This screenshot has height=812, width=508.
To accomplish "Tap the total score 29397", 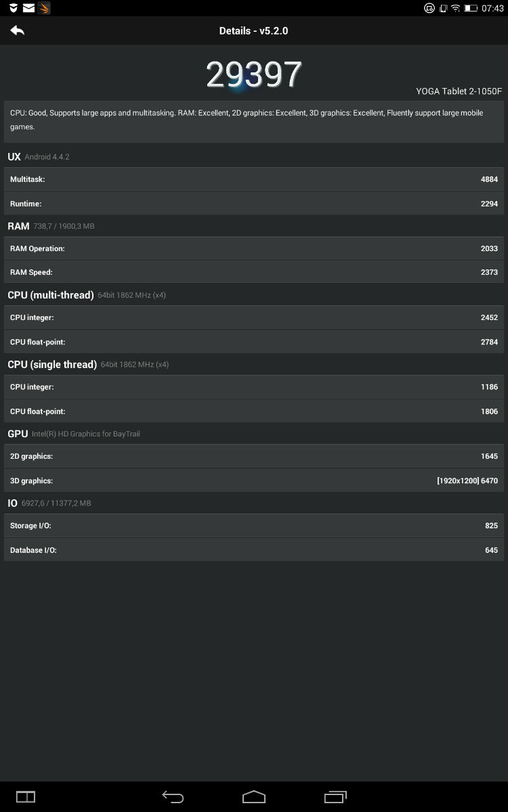I will pos(254,74).
